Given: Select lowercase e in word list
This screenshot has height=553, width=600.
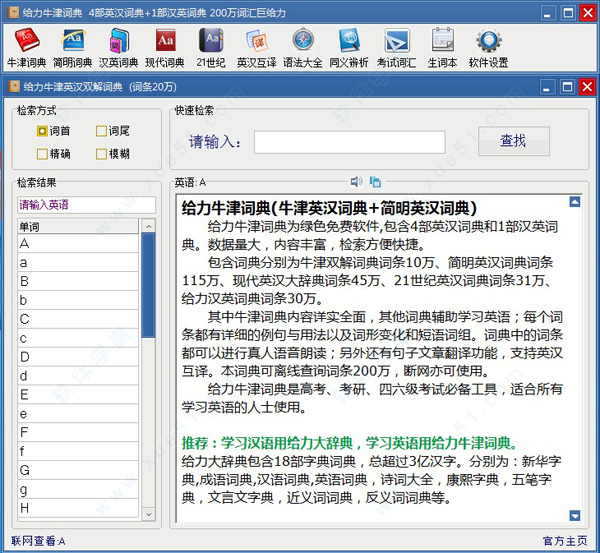Looking at the screenshot, I should pos(78,413).
